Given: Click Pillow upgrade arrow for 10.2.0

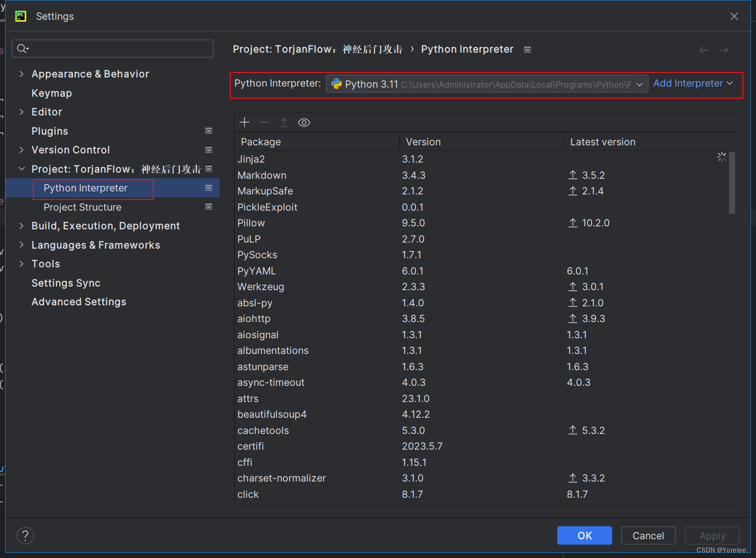Looking at the screenshot, I should tap(572, 223).
